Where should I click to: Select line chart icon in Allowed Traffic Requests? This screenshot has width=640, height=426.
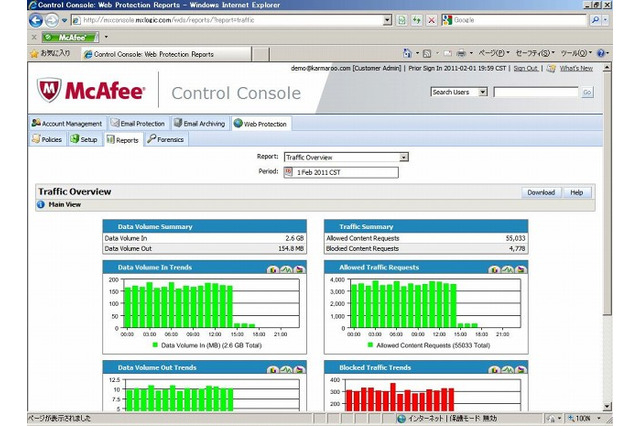click(x=507, y=269)
